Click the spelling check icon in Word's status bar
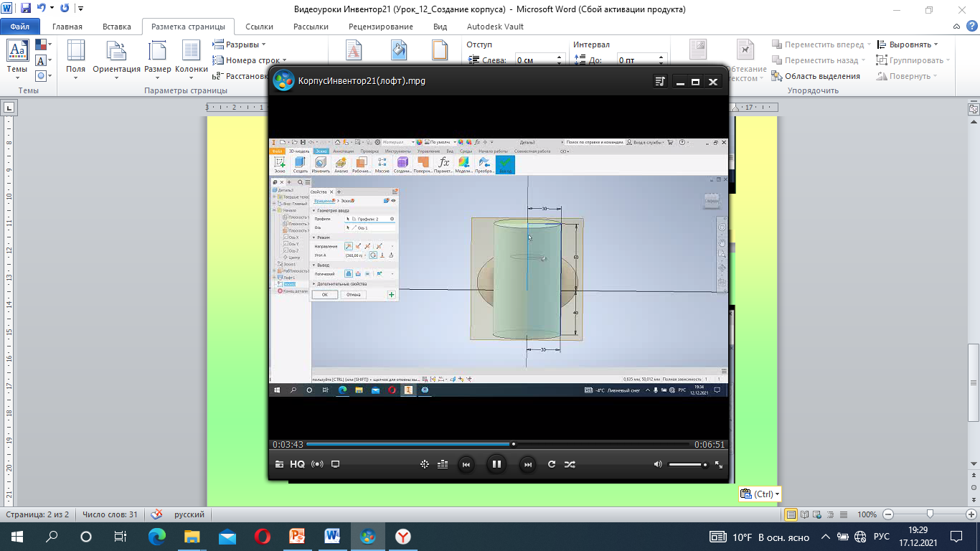The width and height of the screenshot is (980, 551). click(x=158, y=514)
